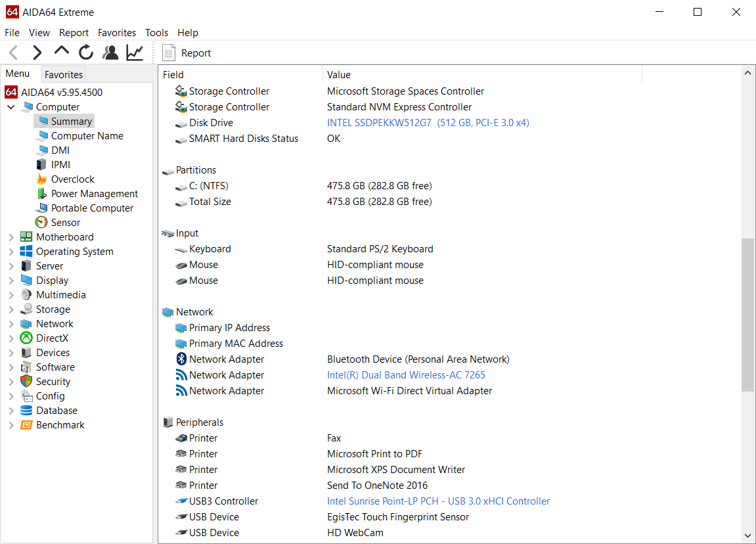Click the vertical scrollbar thumb

pyautogui.click(x=747, y=315)
